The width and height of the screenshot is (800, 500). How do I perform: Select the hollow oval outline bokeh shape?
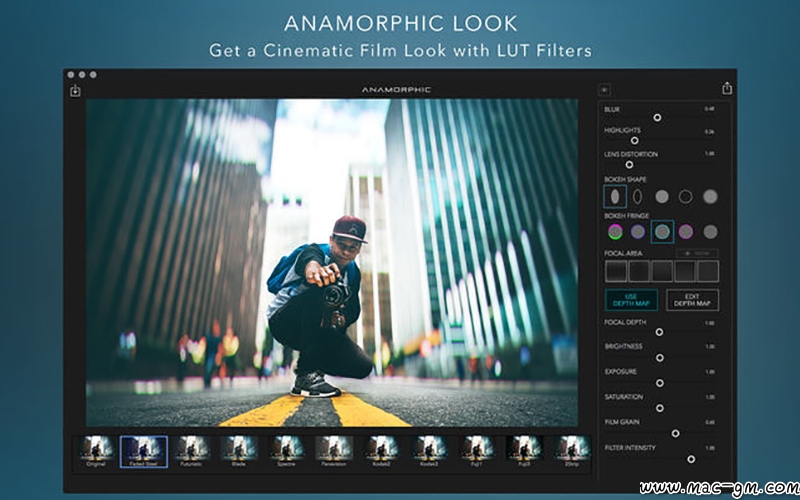coord(637,196)
